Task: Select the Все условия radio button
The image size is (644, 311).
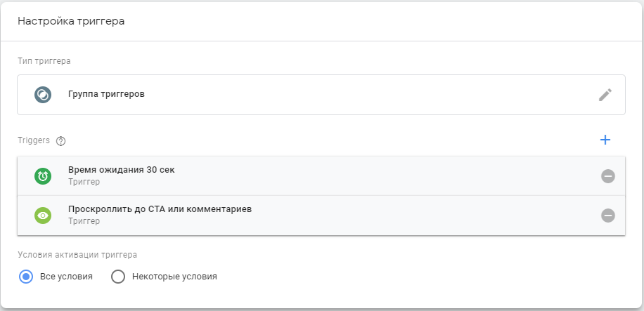Action: pos(26,277)
